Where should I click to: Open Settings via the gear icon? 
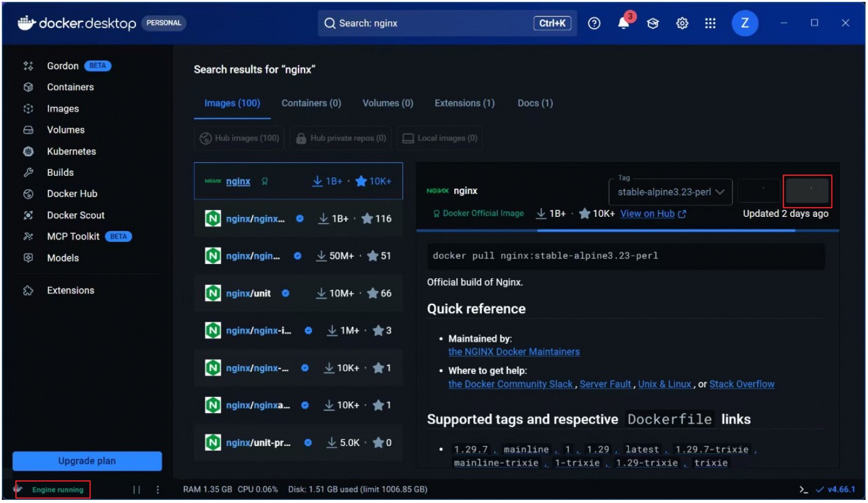(x=682, y=23)
